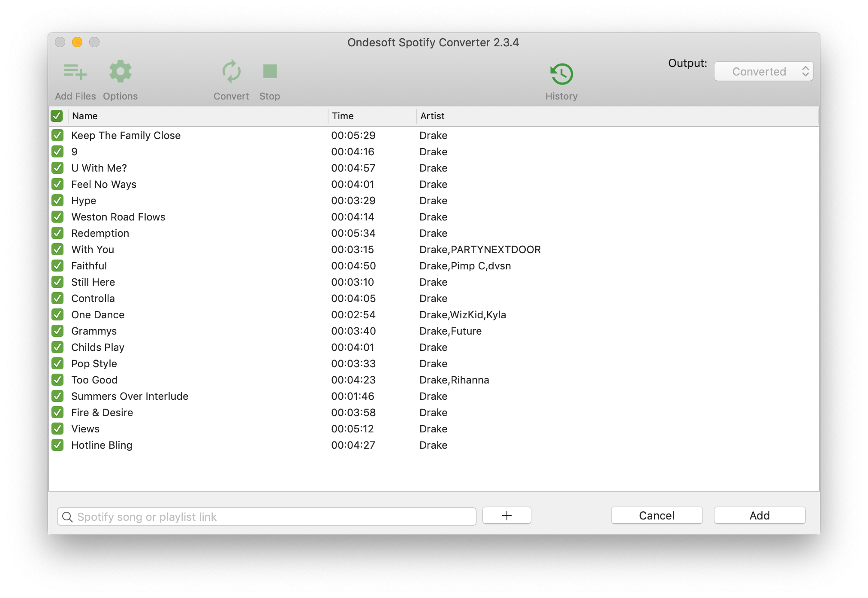
Task: Uncheck the U With Me? checkbox
Action: tap(57, 168)
